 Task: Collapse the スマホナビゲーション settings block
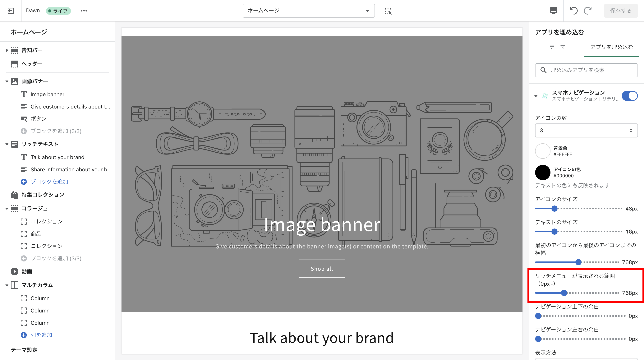536,96
